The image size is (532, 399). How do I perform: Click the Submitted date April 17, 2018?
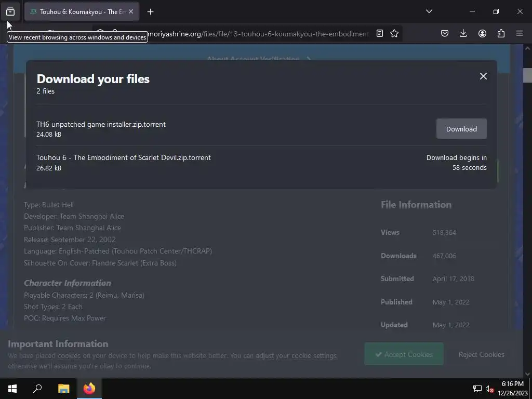[453, 278]
